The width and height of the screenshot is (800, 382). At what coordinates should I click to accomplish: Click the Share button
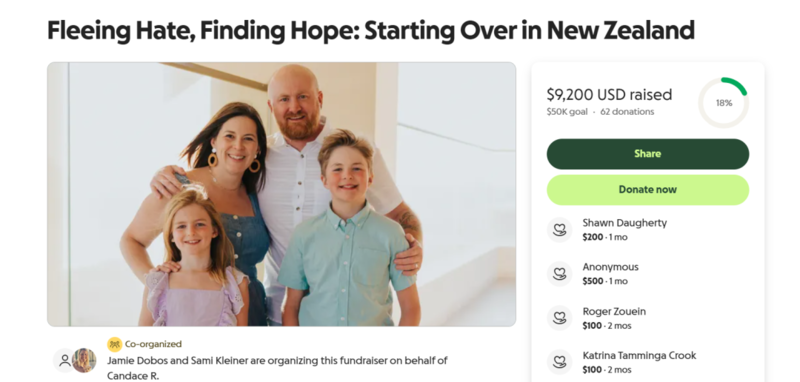point(647,154)
